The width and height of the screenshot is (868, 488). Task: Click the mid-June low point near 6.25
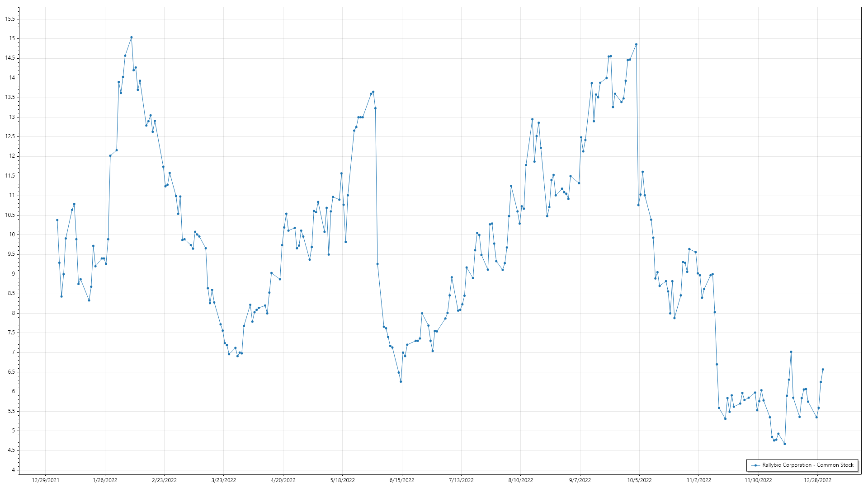401,382
